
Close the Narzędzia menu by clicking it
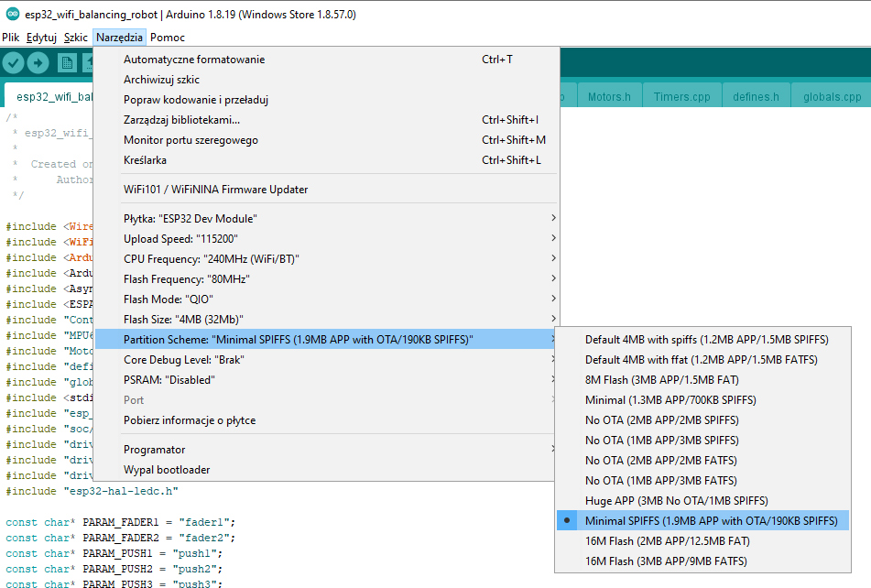click(x=119, y=38)
